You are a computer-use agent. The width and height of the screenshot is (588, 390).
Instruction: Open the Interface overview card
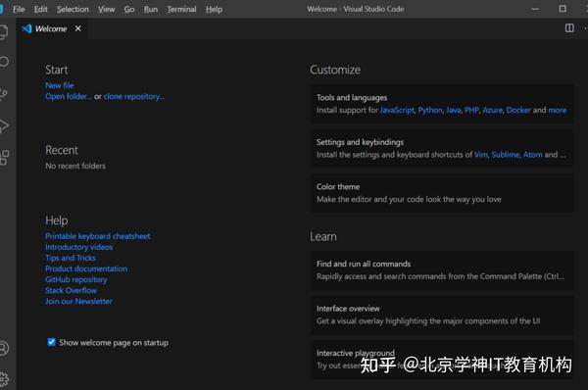[443, 315]
